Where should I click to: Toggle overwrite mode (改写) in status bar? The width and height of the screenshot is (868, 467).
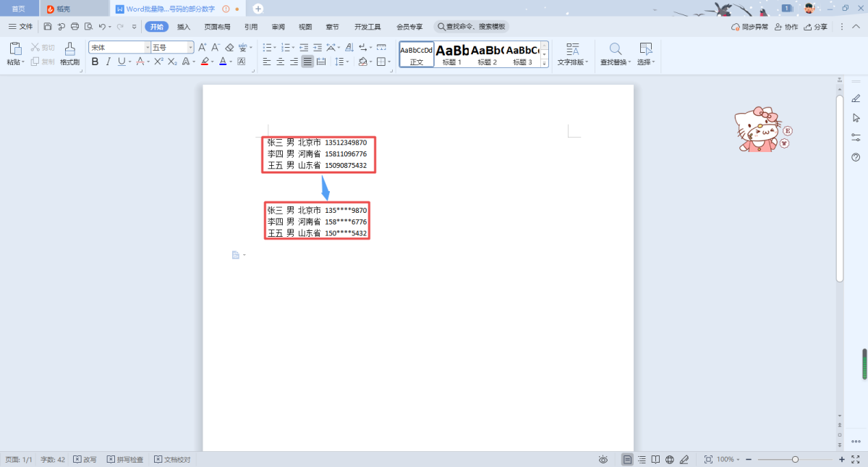pos(85,460)
